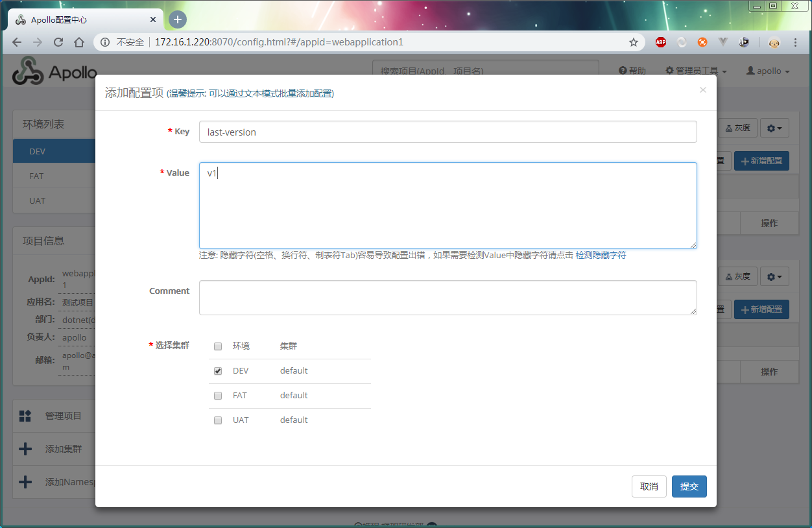
Task: Click the 添加集群 sidebar item
Action: [x=54, y=449]
